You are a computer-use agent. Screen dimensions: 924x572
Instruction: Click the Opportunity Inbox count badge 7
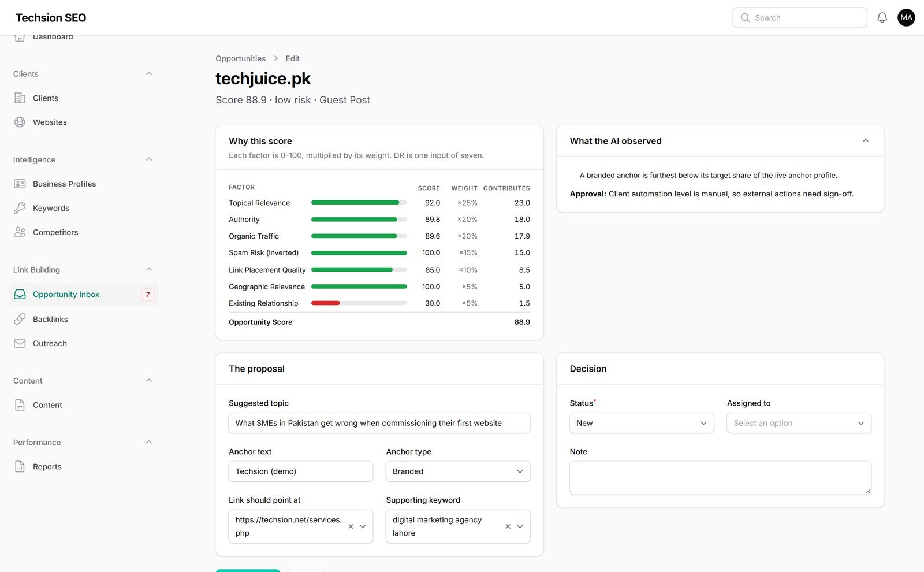click(x=148, y=295)
